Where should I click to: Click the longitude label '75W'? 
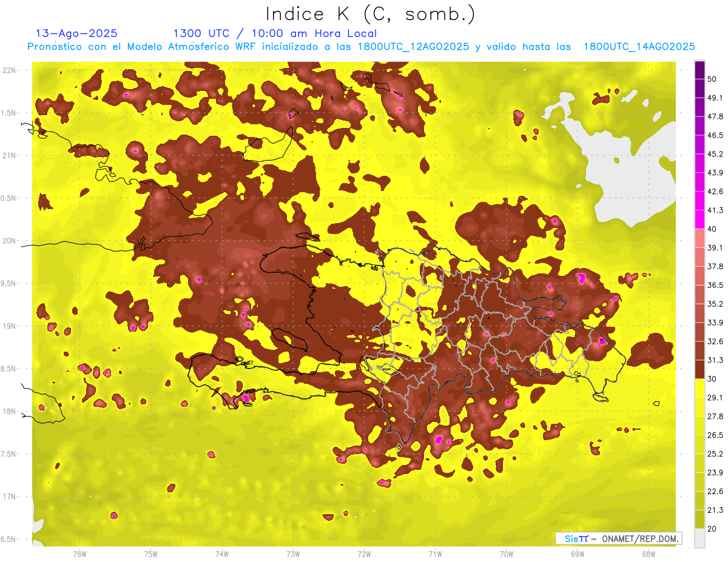[x=151, y=554]
